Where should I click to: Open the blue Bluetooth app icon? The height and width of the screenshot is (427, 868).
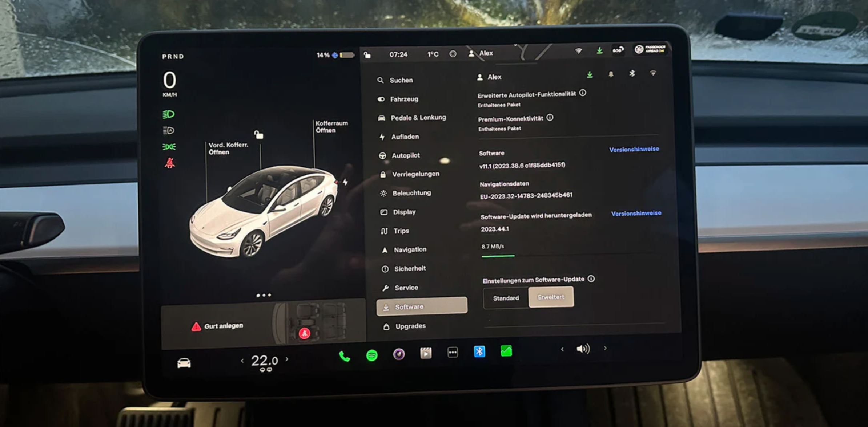[479, 351]
